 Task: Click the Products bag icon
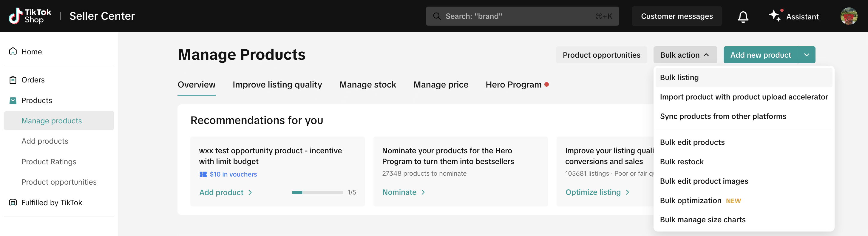13,101
